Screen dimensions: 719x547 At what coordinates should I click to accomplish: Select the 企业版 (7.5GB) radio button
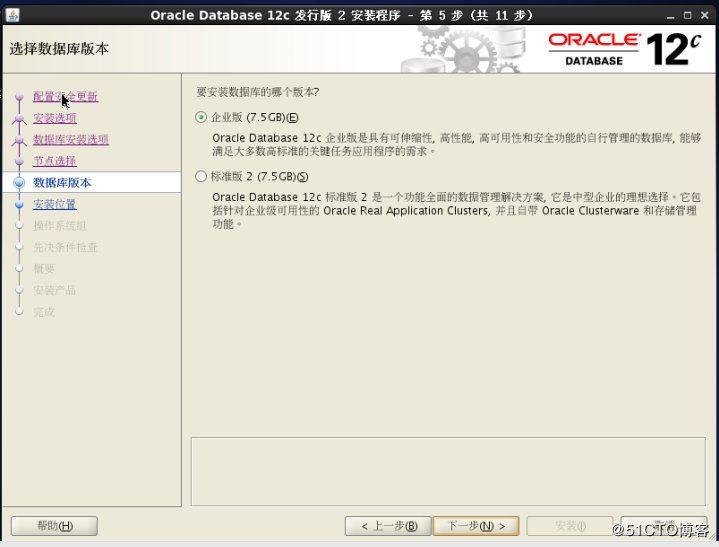(201, 117)
